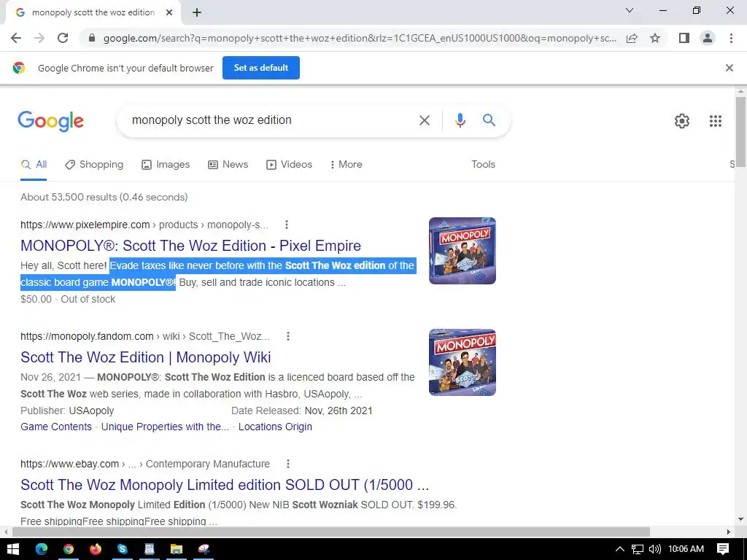Open Windows notification center
The height and width of the screenshot is (560, 747).
coord(723,549)
